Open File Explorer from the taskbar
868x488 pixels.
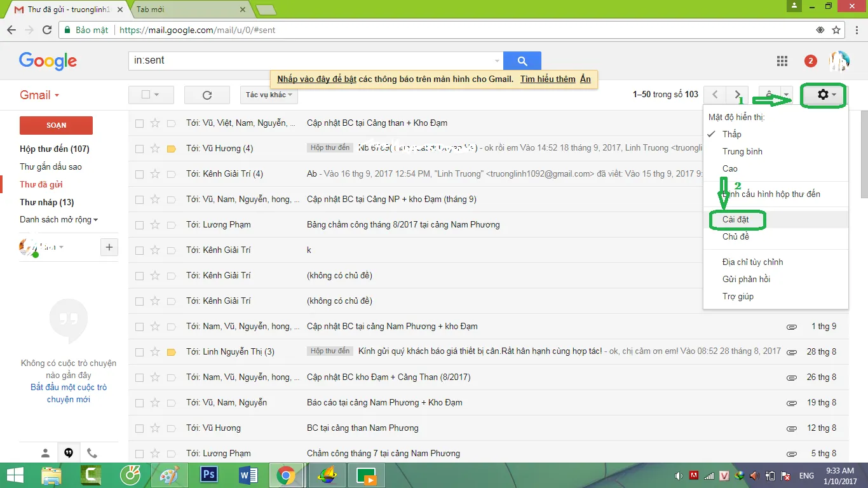click(x=51, y=475)
